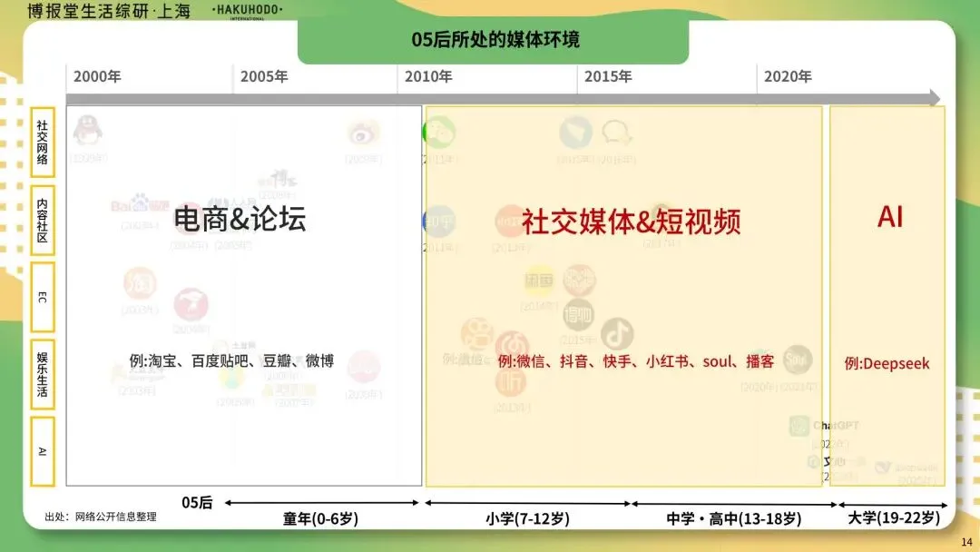Click the page number 14

tap(966, 542)
